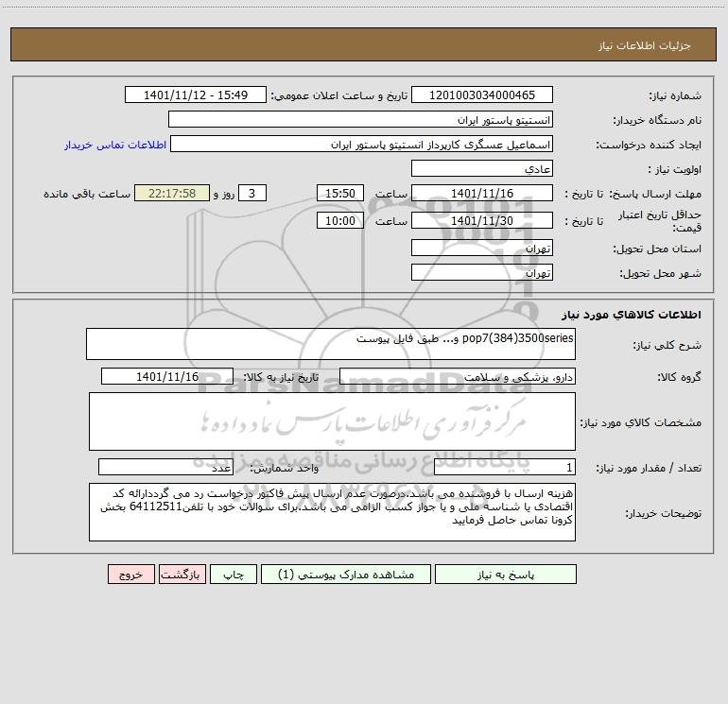Click the text روز و
The width and height of the screenshot is (728, 704).
[x=224, y=194]
